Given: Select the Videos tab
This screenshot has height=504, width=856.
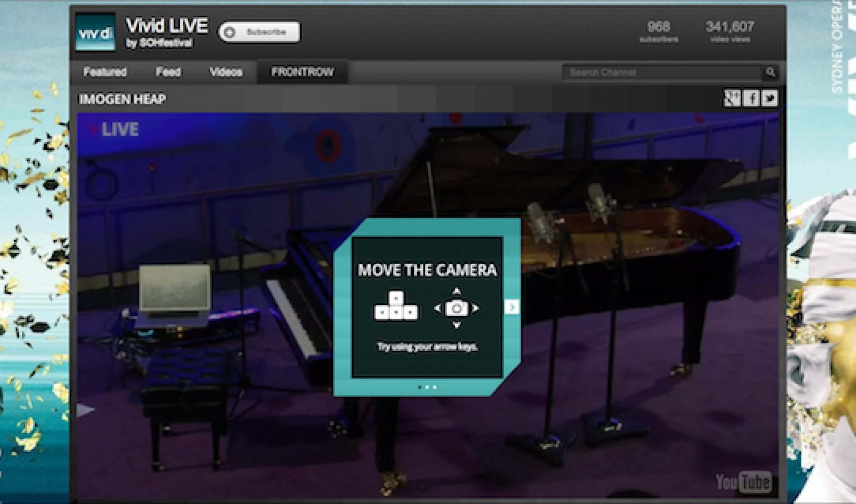Looking at the screenshot, I should [226, 72].
